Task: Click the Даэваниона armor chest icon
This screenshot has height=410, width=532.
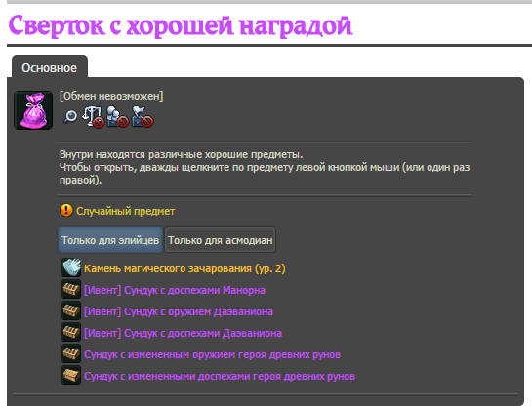Action: point(71,332)
